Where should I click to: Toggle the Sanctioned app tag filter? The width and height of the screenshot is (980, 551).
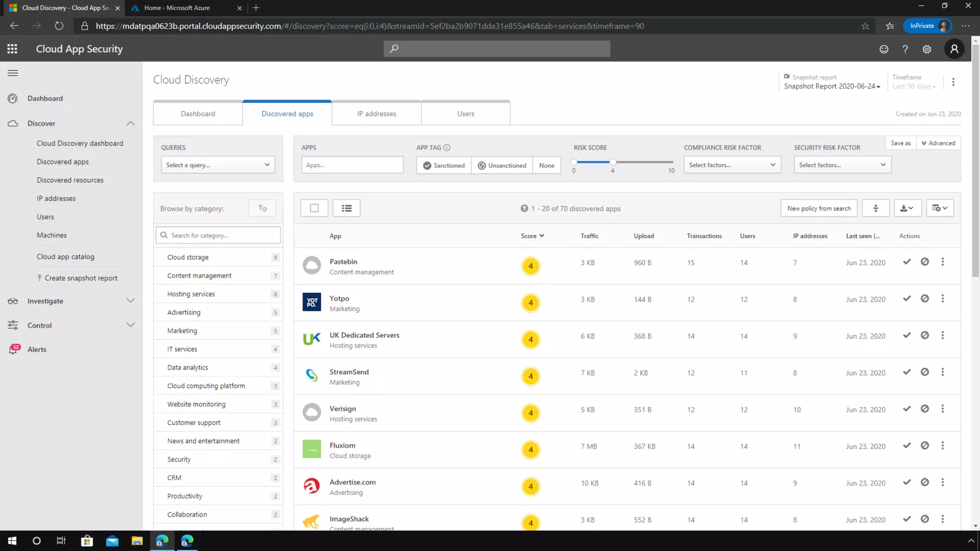click(x=444, y=165)
